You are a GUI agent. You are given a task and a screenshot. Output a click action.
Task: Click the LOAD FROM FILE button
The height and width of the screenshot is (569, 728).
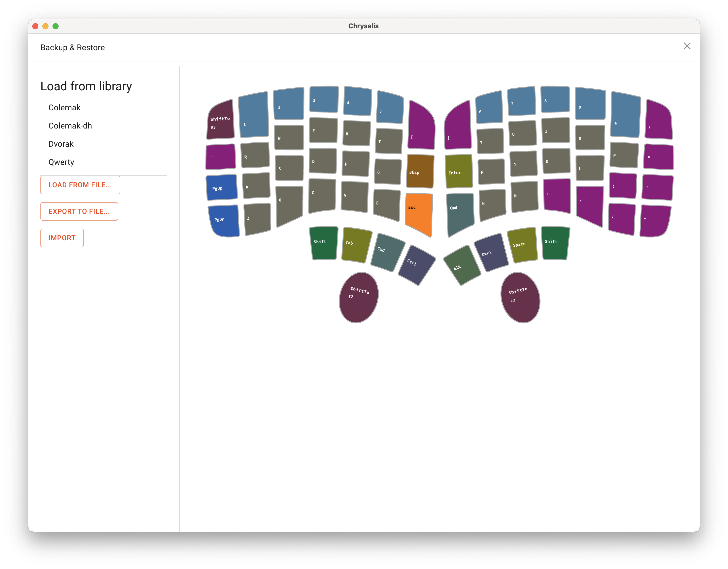[80, 185]
